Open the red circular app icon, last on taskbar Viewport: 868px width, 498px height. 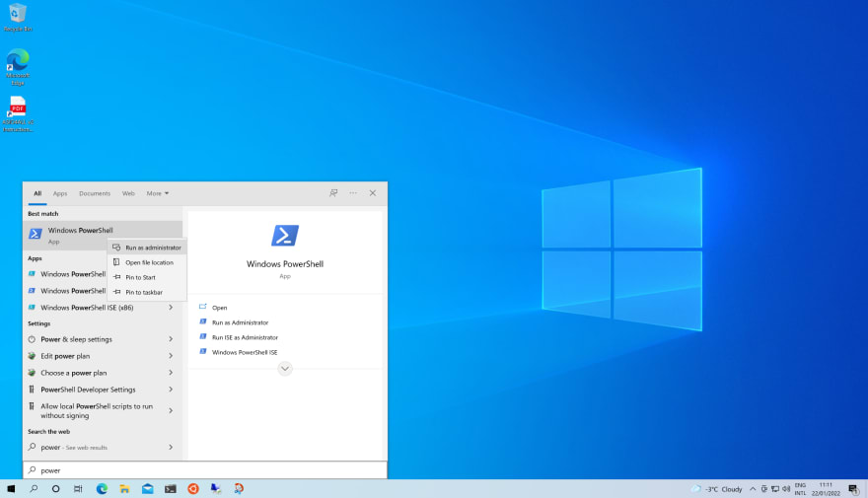[239, 488]
